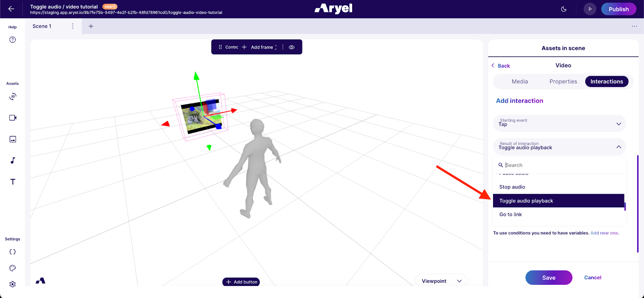Grab the controls toolbar drag handle
Image resolution: width=644 pixels, height=298 pixels.
point(220,47)
